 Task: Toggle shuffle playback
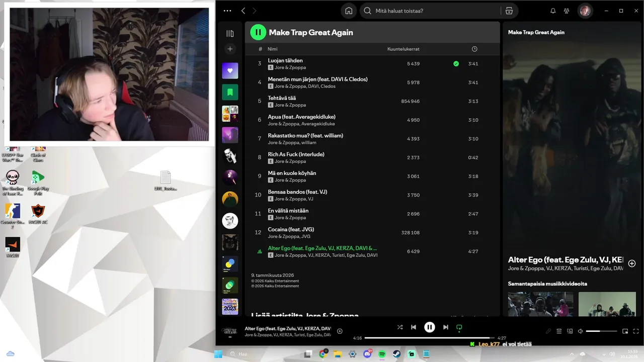[400, 327]
